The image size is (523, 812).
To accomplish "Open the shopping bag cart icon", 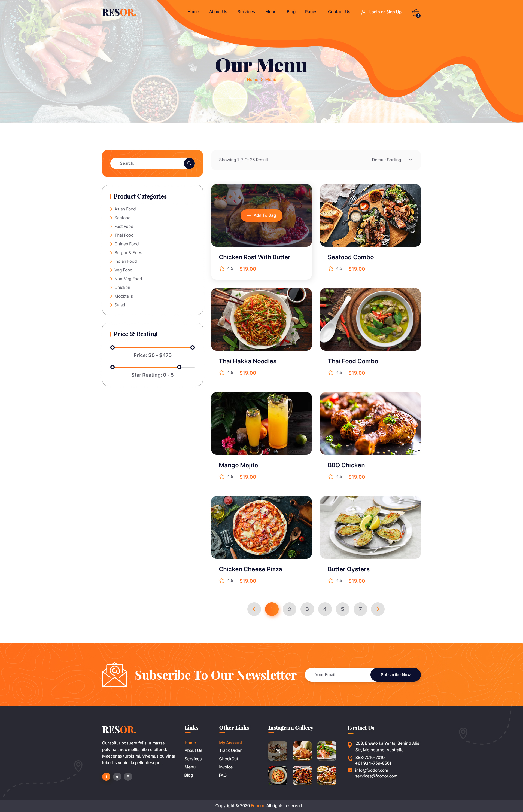I will click(416, 13).
